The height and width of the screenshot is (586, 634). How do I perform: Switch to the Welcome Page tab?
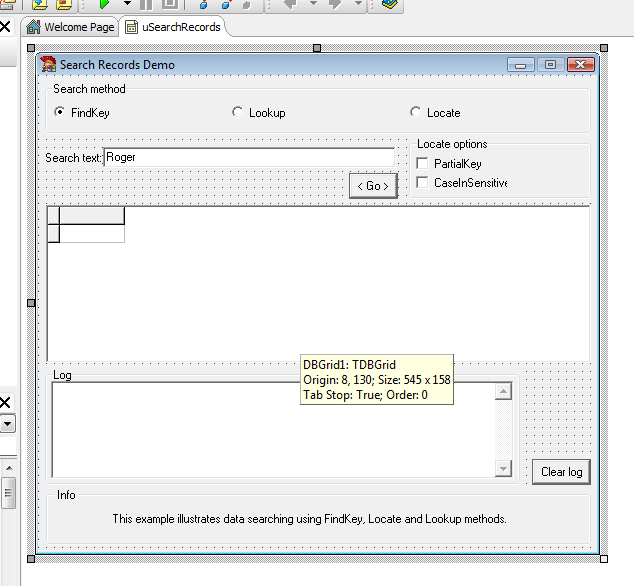tap(70, 27)
